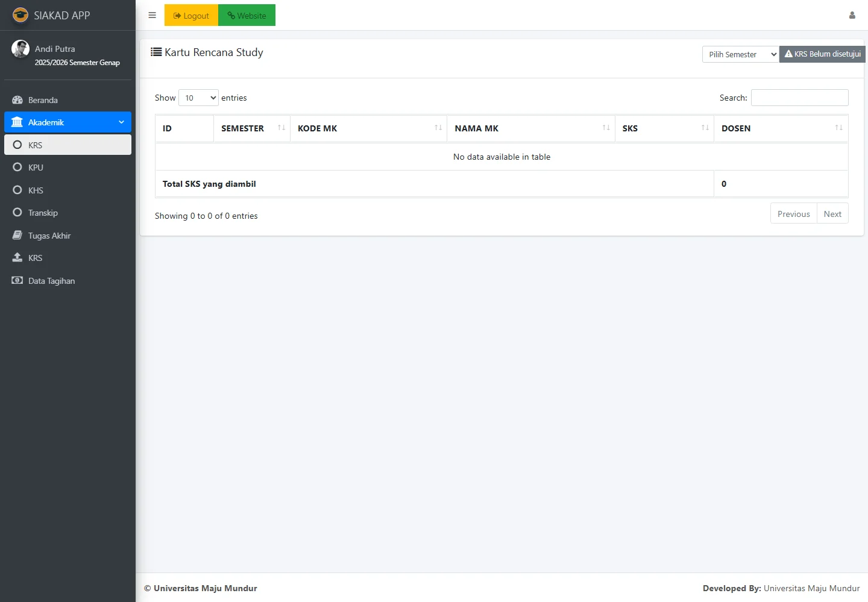Viewport: 868px width, 602px height.
Task: Click the user profile icon at top right
Action: coord(852,15)
